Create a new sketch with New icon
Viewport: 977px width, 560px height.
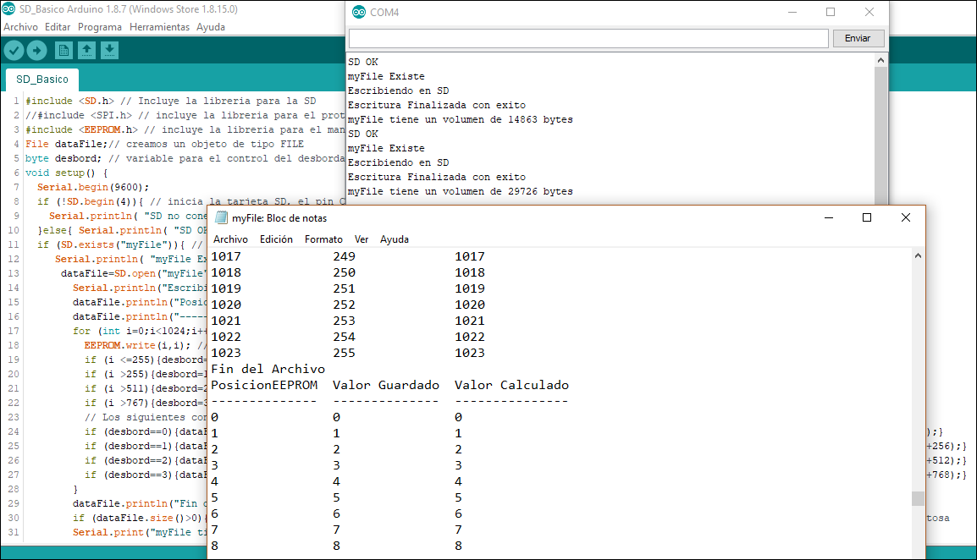click(63, 51)
